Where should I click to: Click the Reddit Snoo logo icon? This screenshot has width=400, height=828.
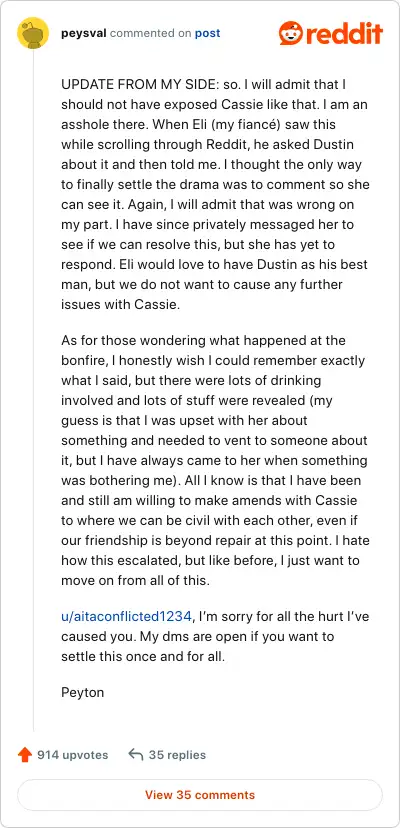tap(291, 33)
